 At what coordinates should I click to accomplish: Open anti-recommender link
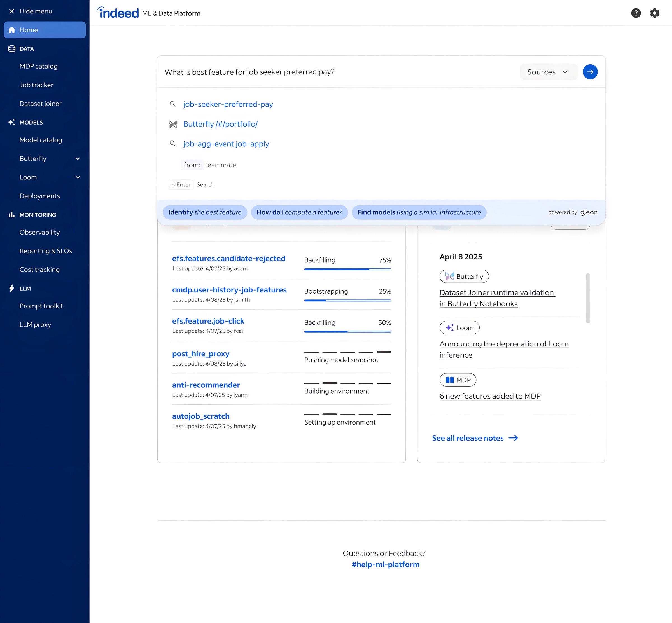(206, 385)
